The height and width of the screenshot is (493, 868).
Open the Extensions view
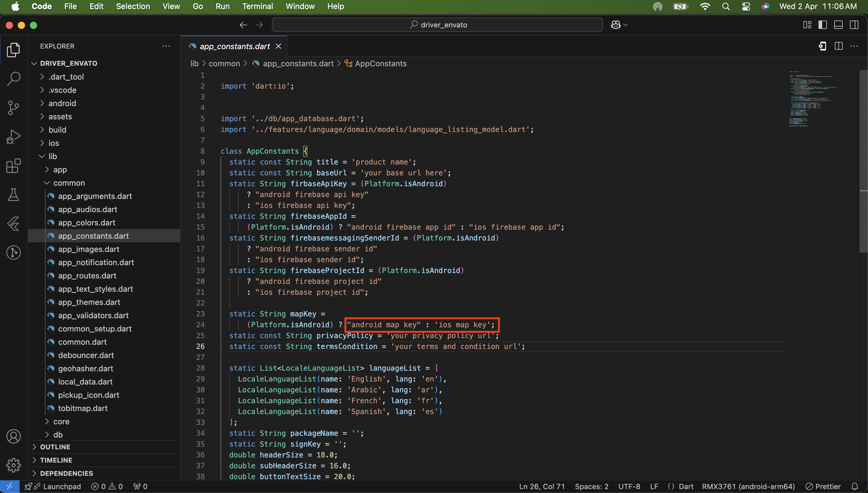(14, 166)
